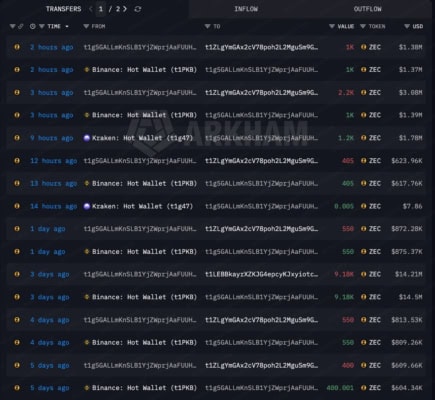The width and height of the screenshot is (435, 400).
Task: Click the ZEC token icon in the $609.66K row
Action: point(364,365)
